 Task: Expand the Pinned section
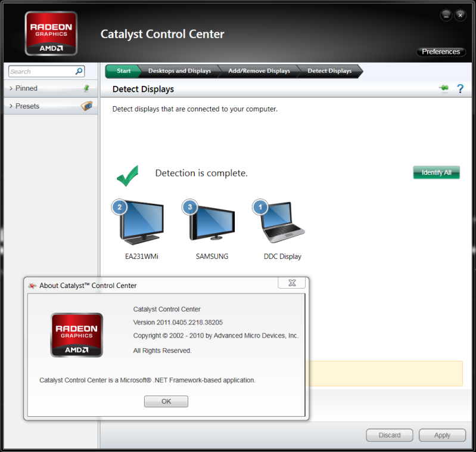click(51, 88)
